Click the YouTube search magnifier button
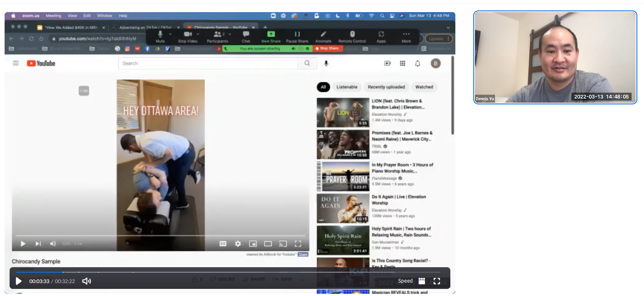The height and width of the screenshot is (296, 644). tap(307, 63)
